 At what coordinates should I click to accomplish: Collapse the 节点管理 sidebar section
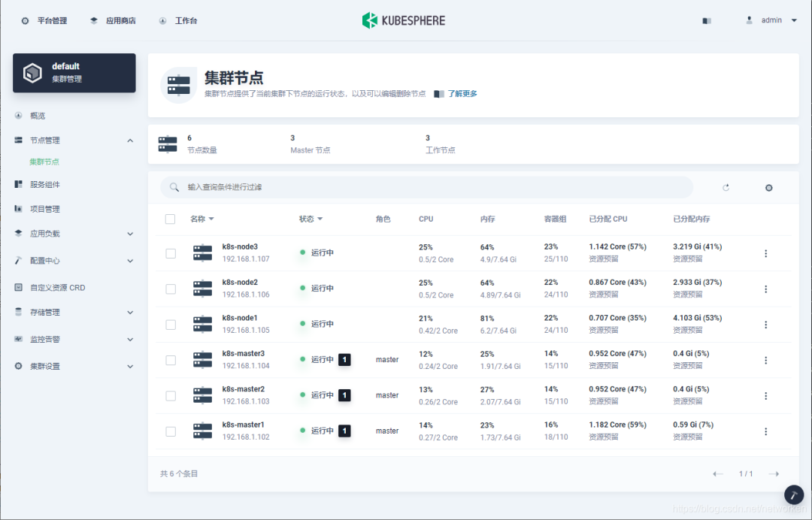click(130, 141)
